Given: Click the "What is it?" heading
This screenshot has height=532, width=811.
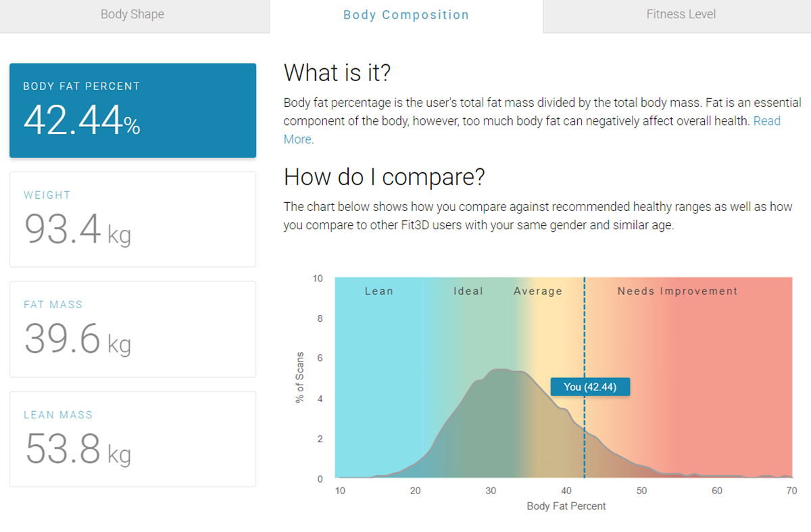Looking at the screenshot, I should (x=337, y=72).
